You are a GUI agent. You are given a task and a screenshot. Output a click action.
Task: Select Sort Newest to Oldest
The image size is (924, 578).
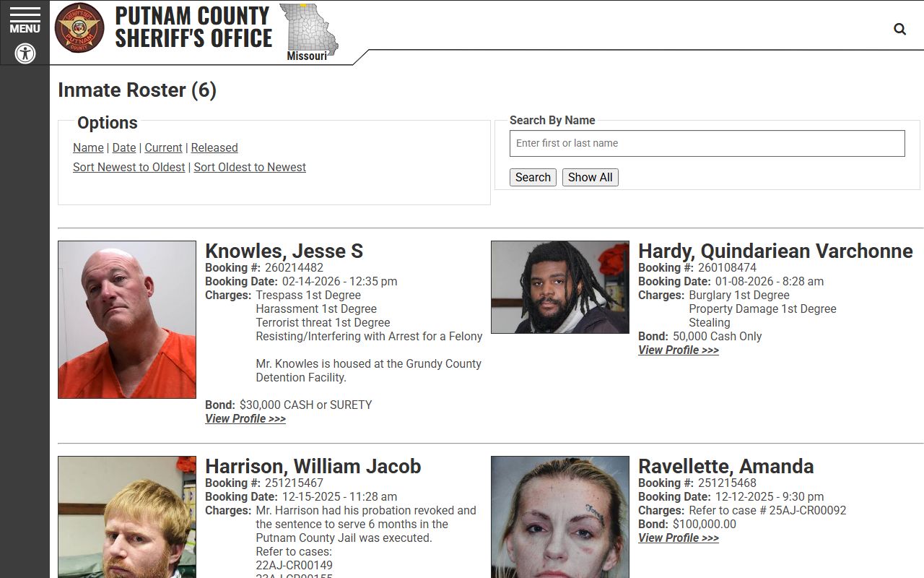[x=128, y=167]
